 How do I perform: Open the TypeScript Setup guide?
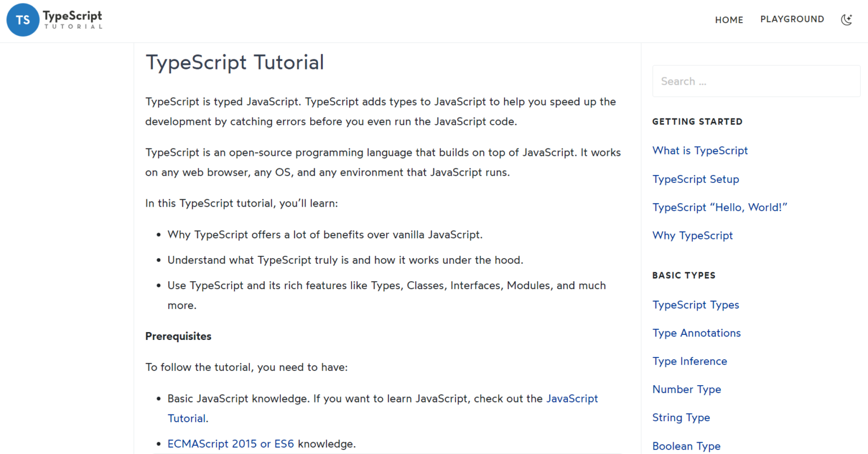click(696, 179)
